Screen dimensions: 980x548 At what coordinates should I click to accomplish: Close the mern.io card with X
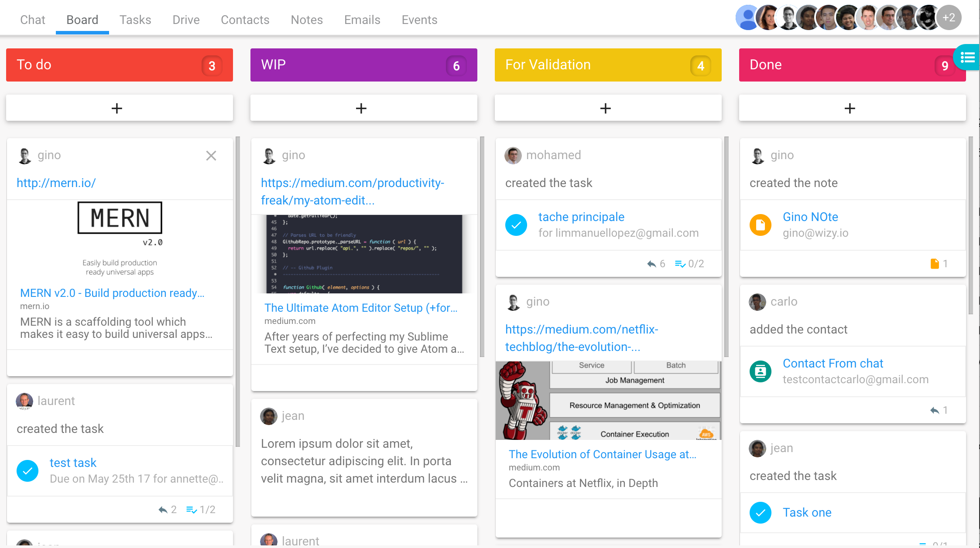(211, 156)
